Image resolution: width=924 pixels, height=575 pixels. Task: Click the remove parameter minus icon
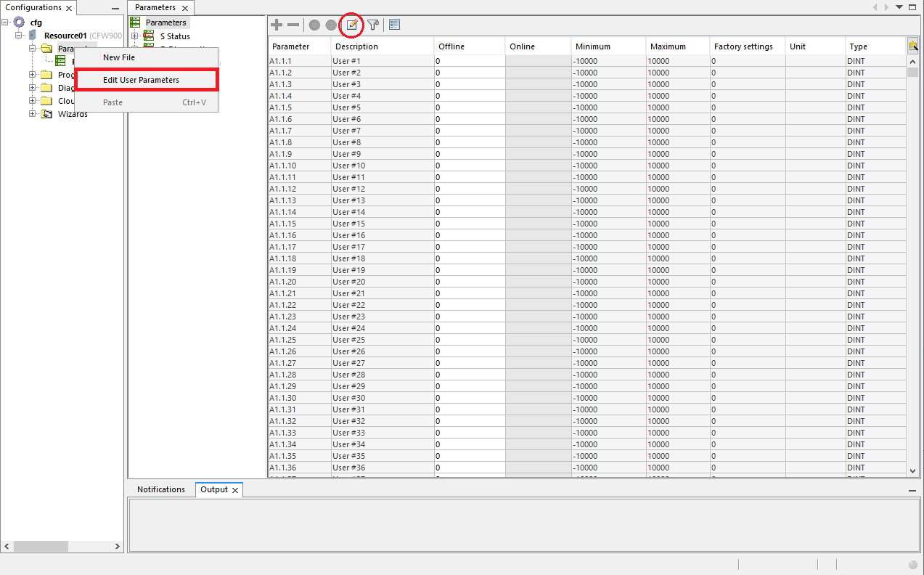coord(293,24)
